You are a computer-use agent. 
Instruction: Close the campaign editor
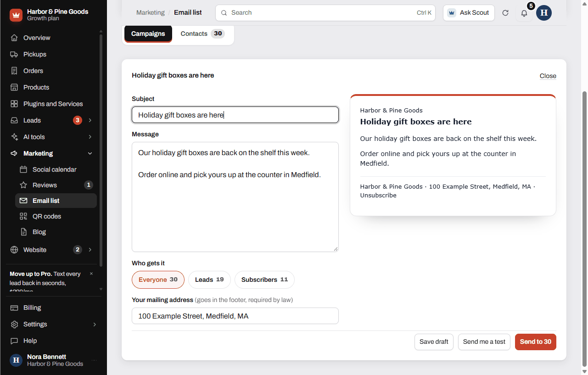548,76
